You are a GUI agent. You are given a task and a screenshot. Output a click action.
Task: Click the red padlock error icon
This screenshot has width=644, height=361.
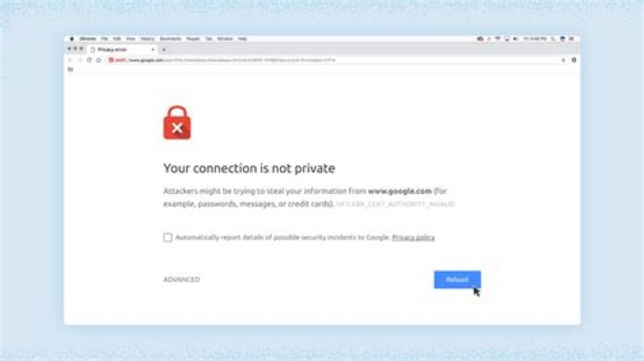[x=177, y=122]
